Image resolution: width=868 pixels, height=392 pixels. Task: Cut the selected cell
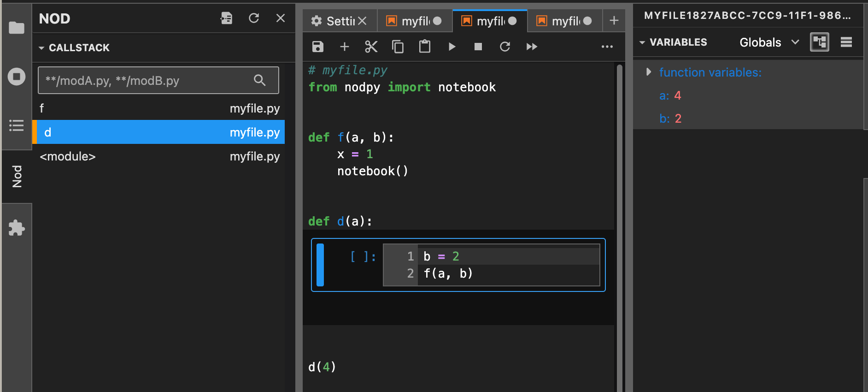tap(371, 47)
